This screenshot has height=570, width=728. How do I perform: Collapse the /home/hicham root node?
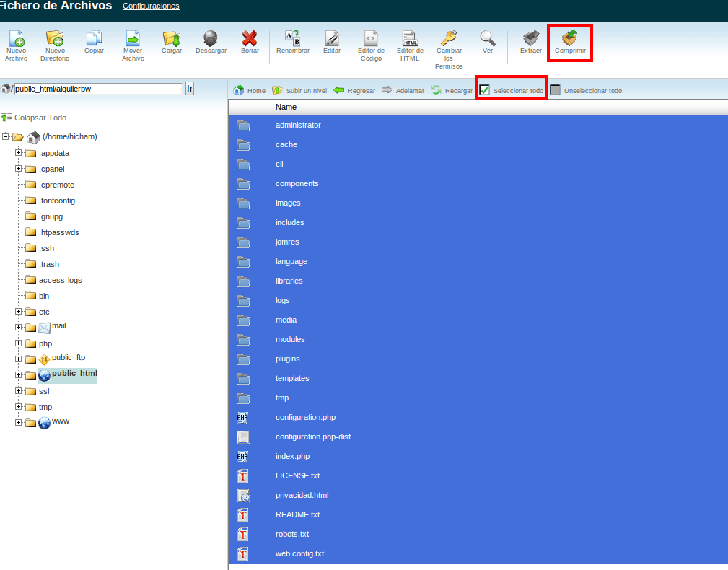click(x=6, y=136)
